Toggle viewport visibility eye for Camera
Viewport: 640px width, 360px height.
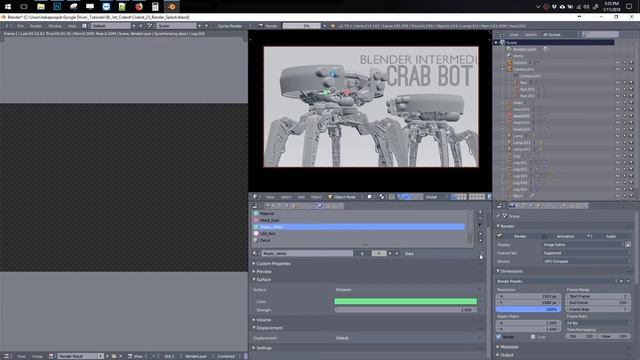618,63
